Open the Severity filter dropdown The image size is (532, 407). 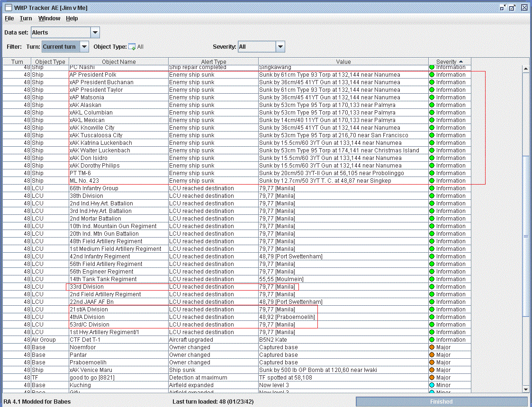(280, 47)
